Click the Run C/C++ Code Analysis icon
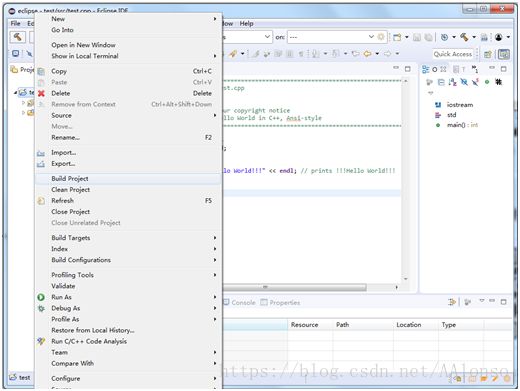This screenshot has width=520, height=391. point(41,341)
